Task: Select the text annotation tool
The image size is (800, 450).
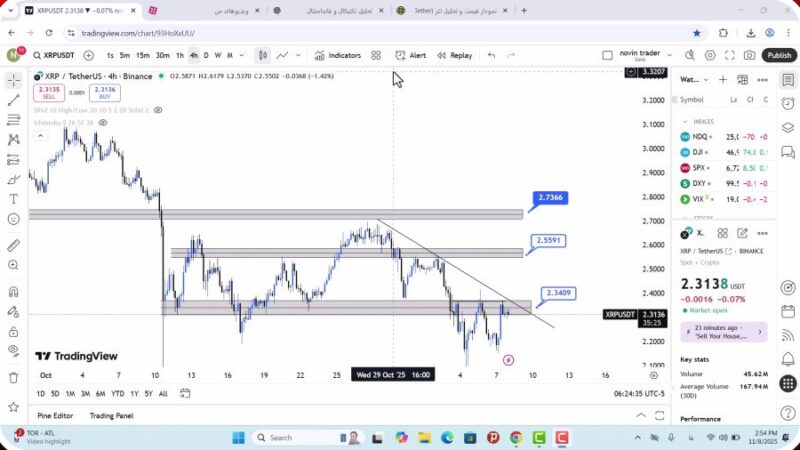Action: click(x=13, y=200)
